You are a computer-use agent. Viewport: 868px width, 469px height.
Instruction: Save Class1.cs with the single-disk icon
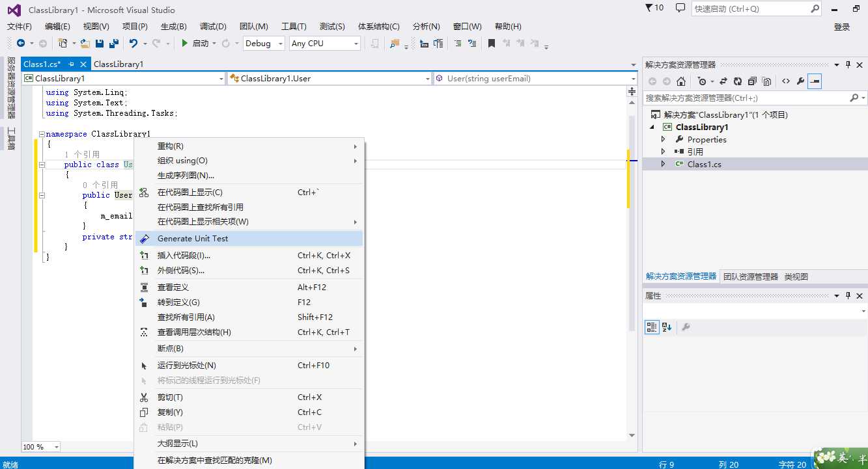pyautogui.click(x=100, y=44)
